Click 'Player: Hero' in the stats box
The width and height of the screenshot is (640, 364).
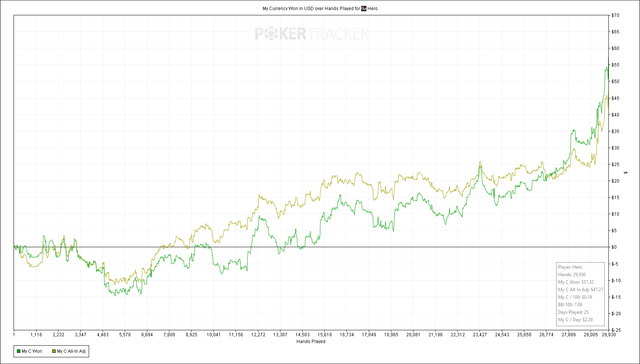pos(570,267)
